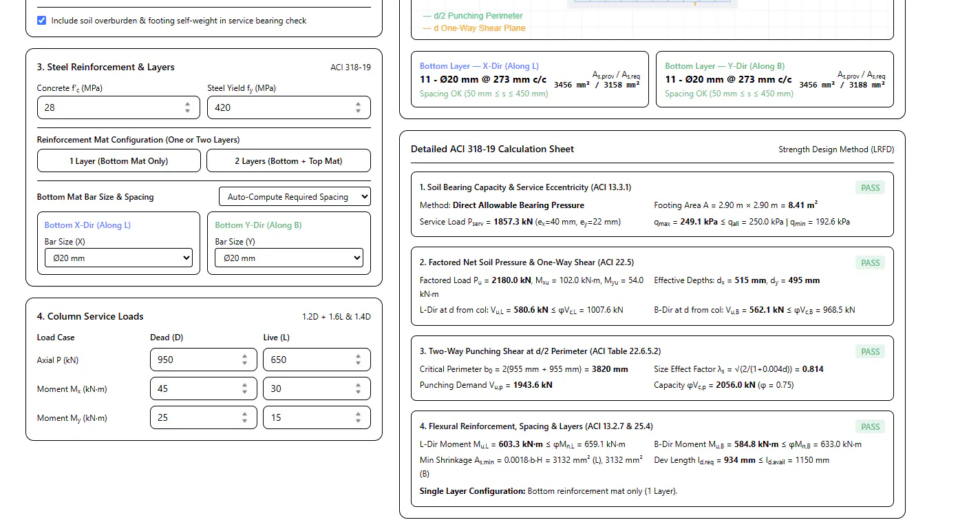Click the Moment My Dead load field
The width and height of the screenshot is (980, 529).
[x=204, y=417]
